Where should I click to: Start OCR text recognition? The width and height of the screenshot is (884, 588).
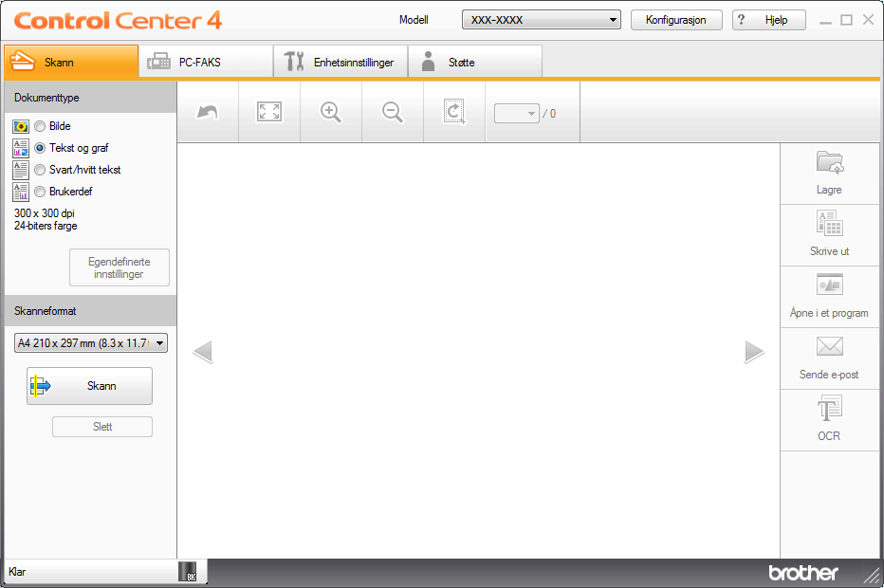828,419
